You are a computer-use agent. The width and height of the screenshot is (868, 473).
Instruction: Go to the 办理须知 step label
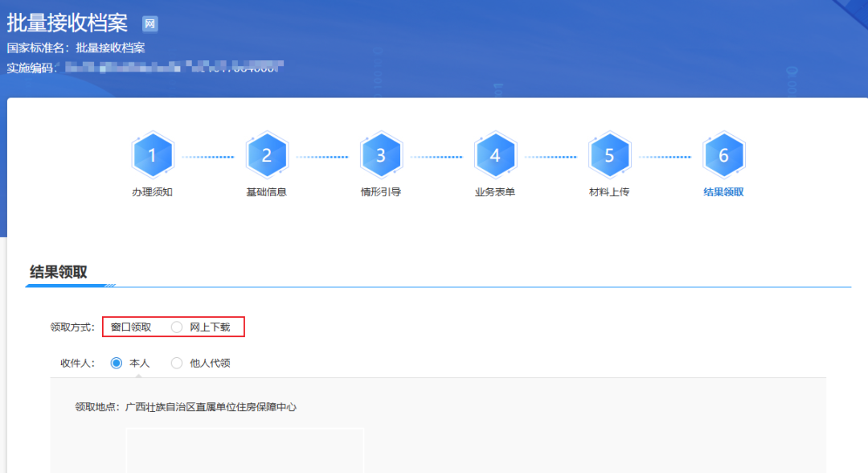tap(153, 192)
